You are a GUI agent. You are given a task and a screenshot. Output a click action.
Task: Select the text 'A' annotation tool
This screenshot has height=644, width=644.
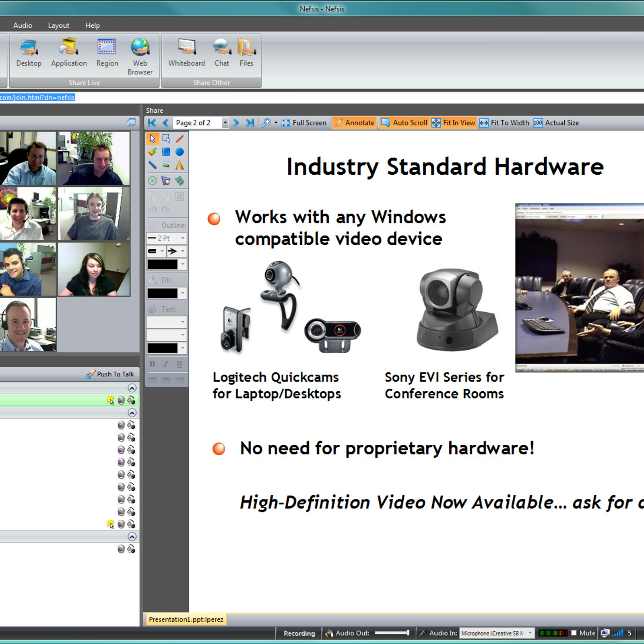180,165
